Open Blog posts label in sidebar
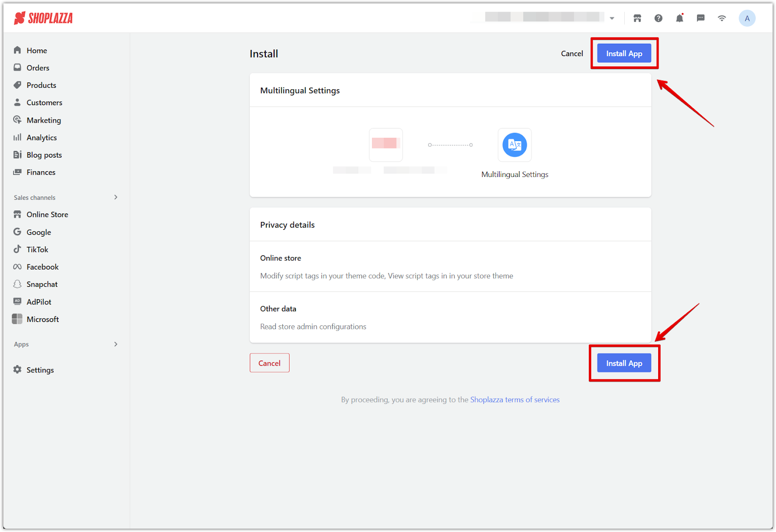 pos(44,155)
